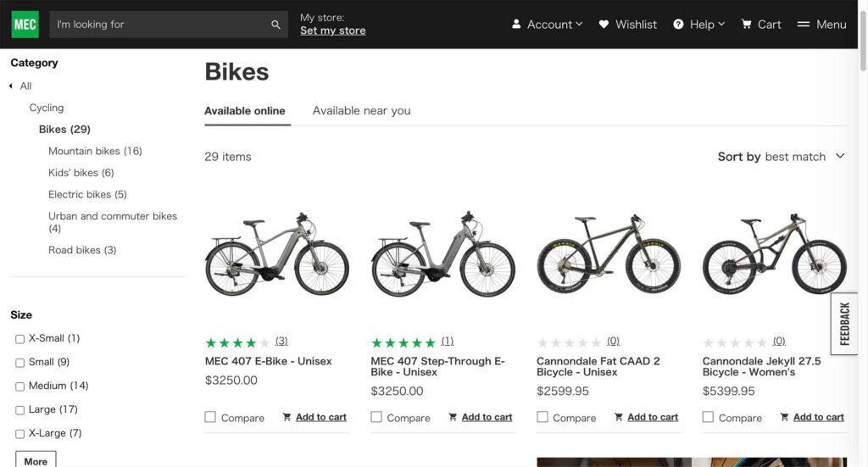Image resolution: width=868 pixels, height=467 pixels.
Task: Open the hamburger Menu icon
Action: pos(804,25)
